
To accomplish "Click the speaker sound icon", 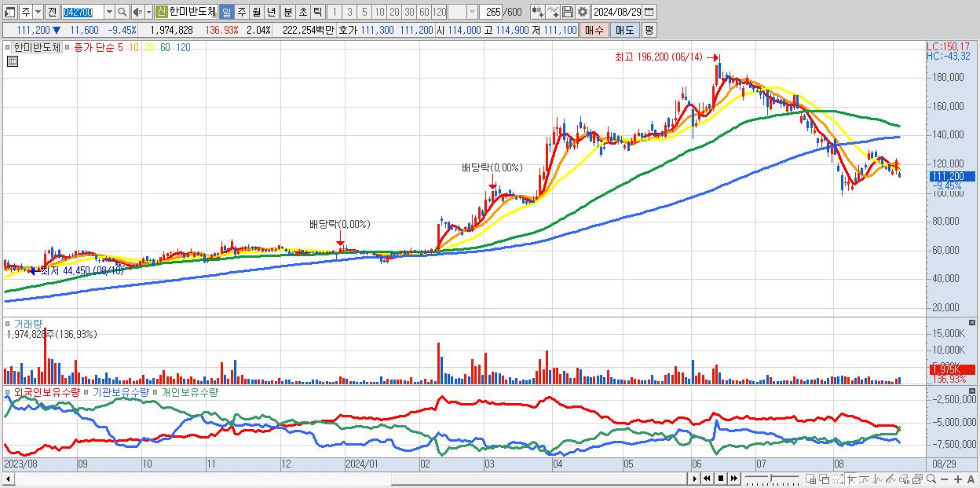I will [137, 12].
